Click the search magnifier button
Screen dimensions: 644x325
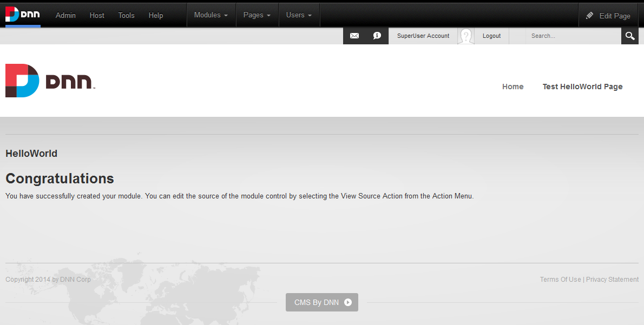[630, 36]
